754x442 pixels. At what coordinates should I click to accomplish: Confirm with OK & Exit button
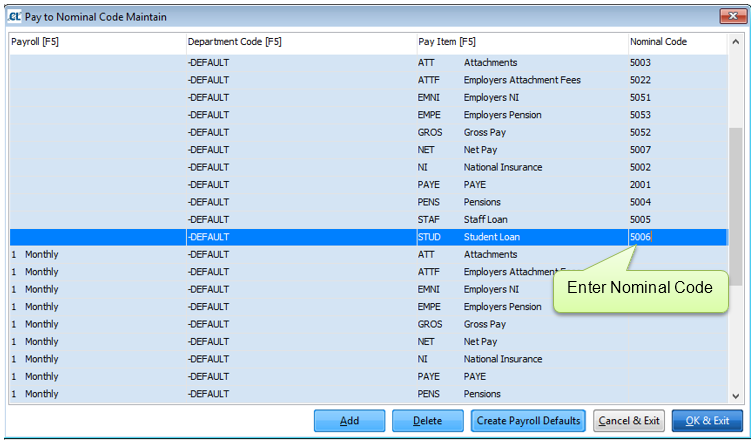click(x=707, y=421)
